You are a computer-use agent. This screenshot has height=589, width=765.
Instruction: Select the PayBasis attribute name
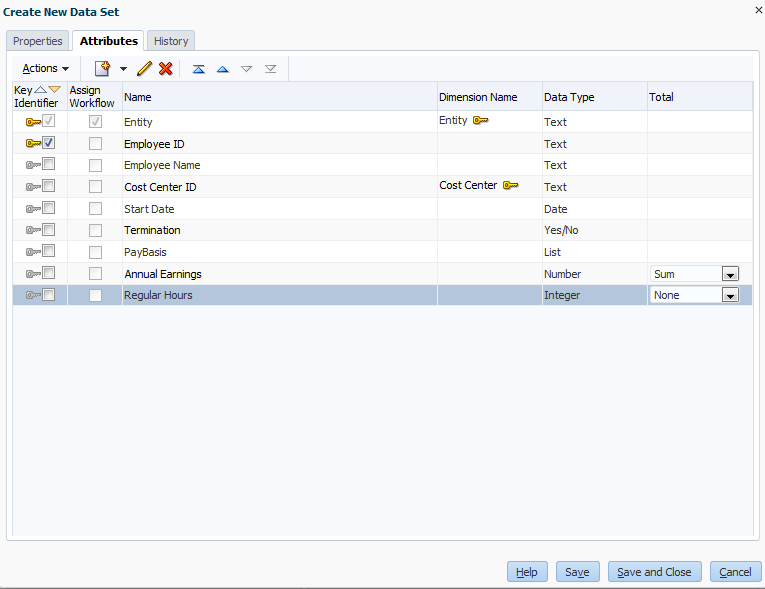click(145, 252)
